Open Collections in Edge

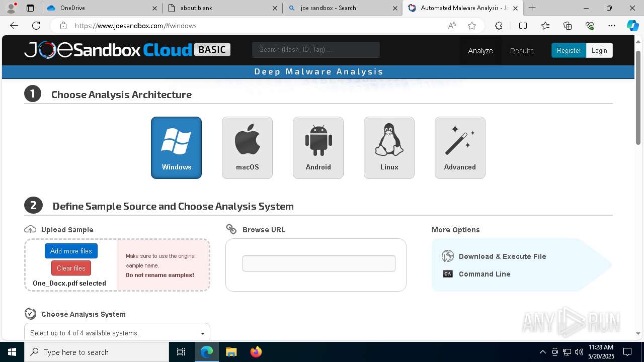click(568, 26)
